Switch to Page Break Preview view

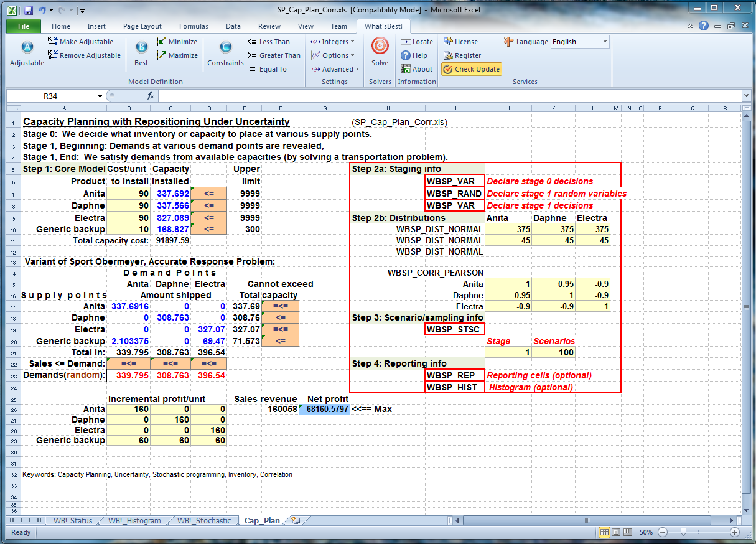[627, 532]
